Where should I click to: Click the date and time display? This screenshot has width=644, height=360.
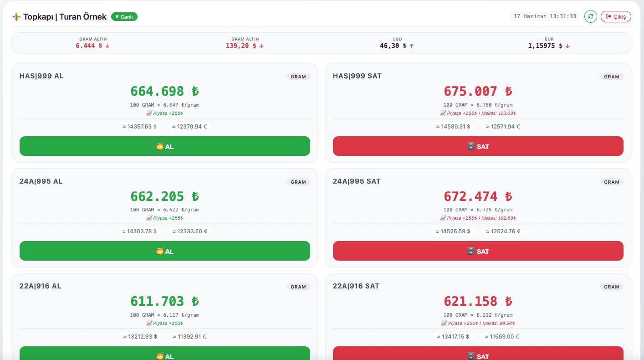(545, 16)
